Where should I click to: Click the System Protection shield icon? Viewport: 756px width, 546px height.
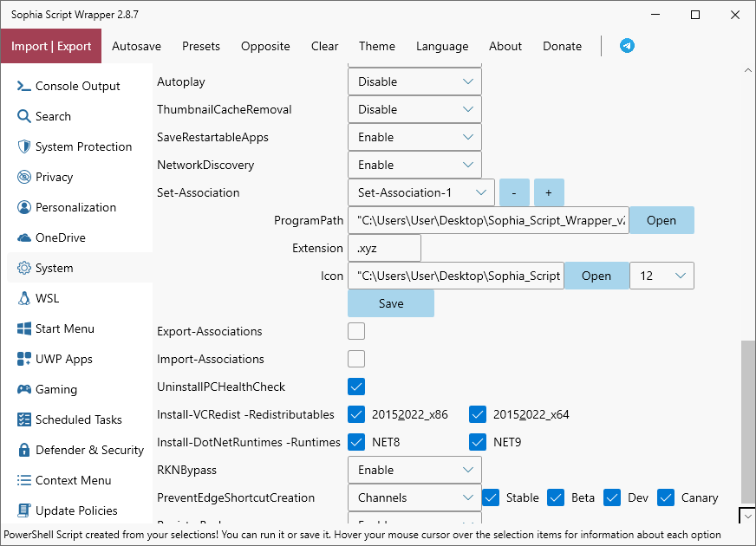point(23,146)
